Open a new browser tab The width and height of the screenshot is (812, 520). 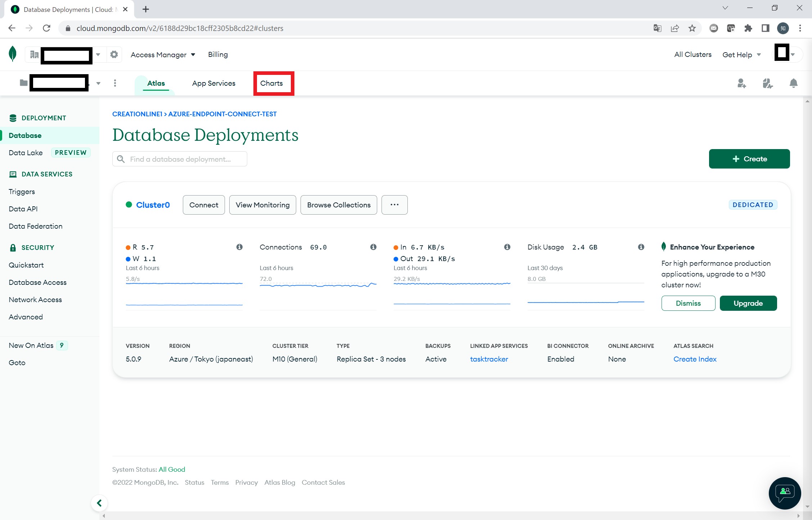point(146,9)
